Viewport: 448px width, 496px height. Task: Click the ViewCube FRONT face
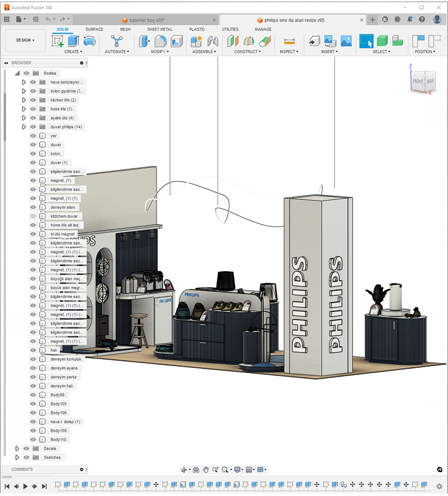coord(417,81)
